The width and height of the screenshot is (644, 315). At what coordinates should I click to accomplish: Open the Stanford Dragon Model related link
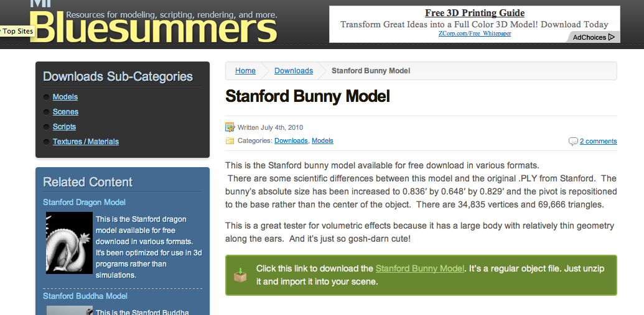84,202
